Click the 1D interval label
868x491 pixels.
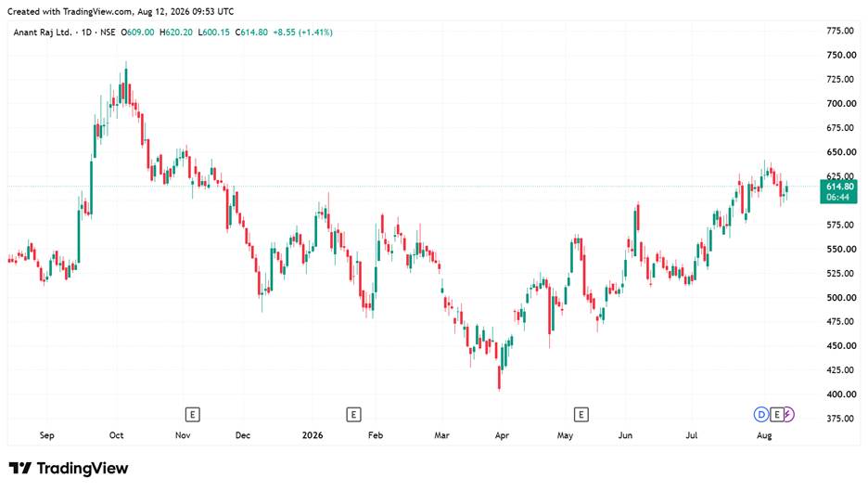[x=86, y=32]
